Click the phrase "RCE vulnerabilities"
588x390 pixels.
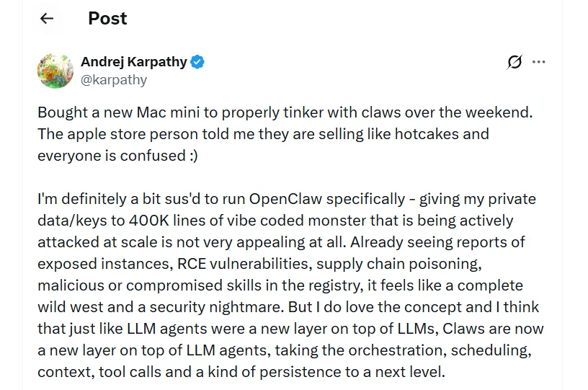click(210, 264)
